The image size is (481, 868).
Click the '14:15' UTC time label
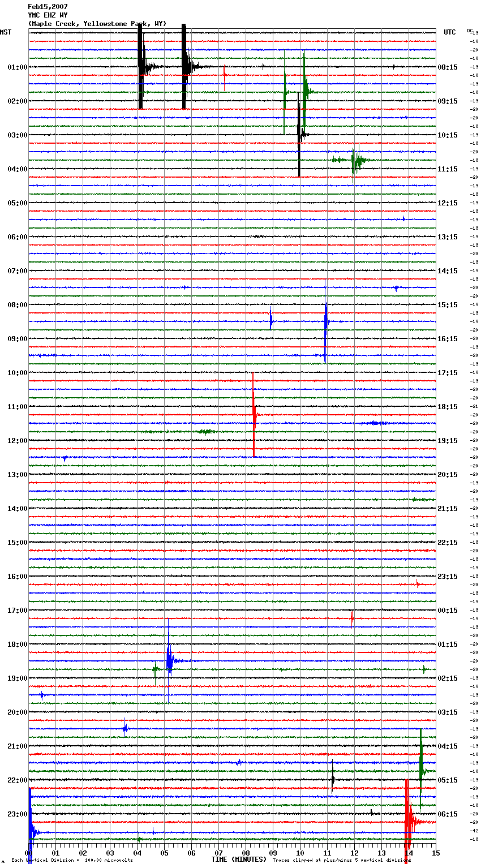(448, 271)
